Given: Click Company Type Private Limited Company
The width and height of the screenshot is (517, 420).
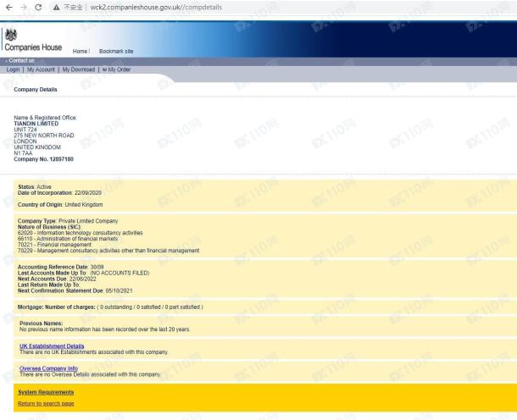Looking at the screenshot, I should tap(68, 221).
